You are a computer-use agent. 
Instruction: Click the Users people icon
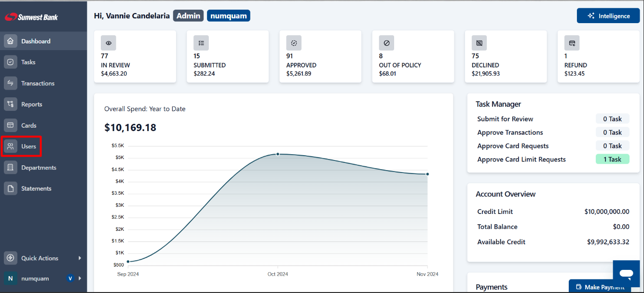click(11, 146)
